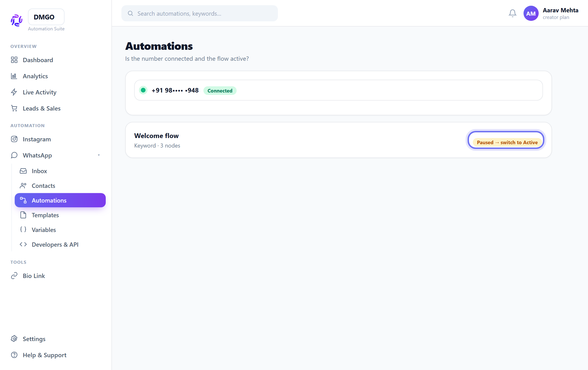Open Leads & Sales via cart icon

(14, 108)
